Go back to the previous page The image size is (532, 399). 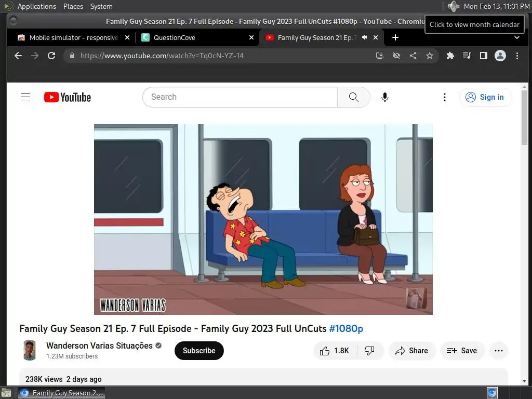[x=18, y=56]
